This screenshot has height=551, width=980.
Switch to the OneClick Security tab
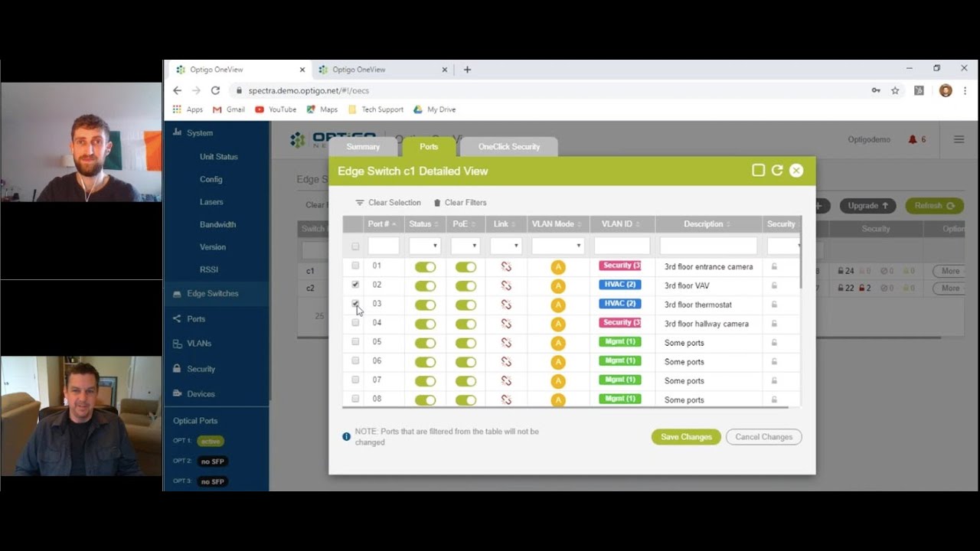click(508, 147)
